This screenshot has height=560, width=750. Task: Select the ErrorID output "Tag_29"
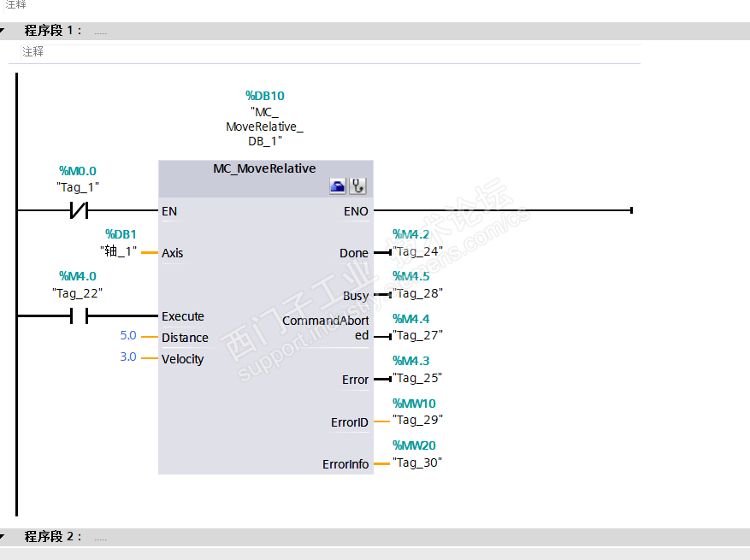[417, 420]
